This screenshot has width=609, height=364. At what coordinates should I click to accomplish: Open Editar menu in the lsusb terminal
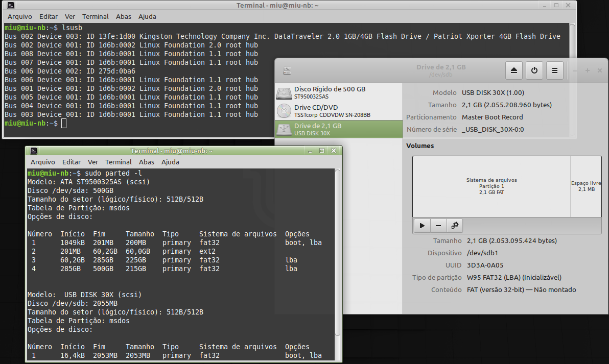click(49, 17)
